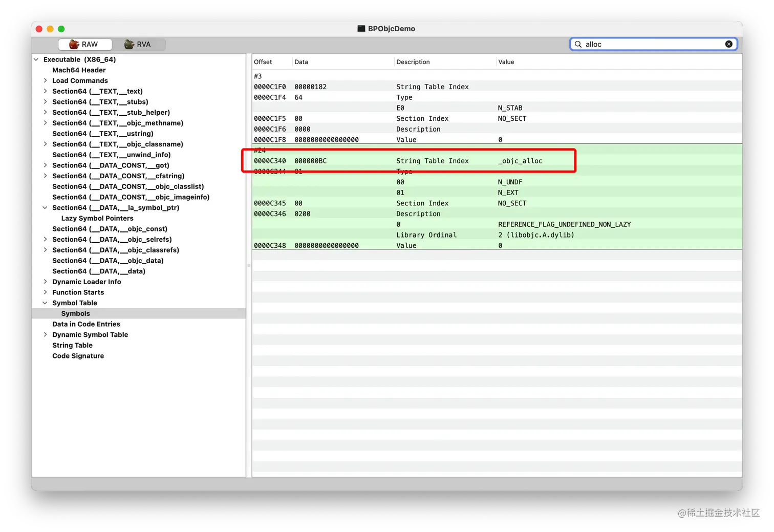
Task: Select data cell 00000182
Action: click(310, 87)
